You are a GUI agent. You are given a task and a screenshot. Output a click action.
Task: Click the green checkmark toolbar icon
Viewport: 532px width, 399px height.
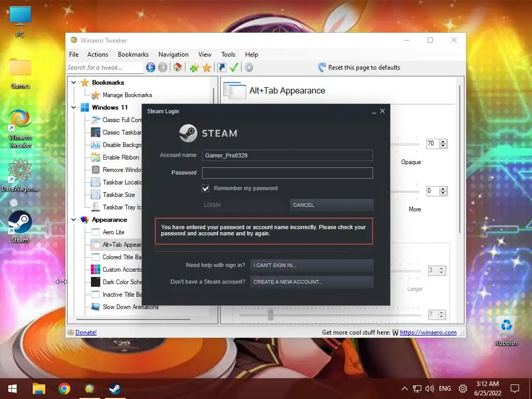234,68
